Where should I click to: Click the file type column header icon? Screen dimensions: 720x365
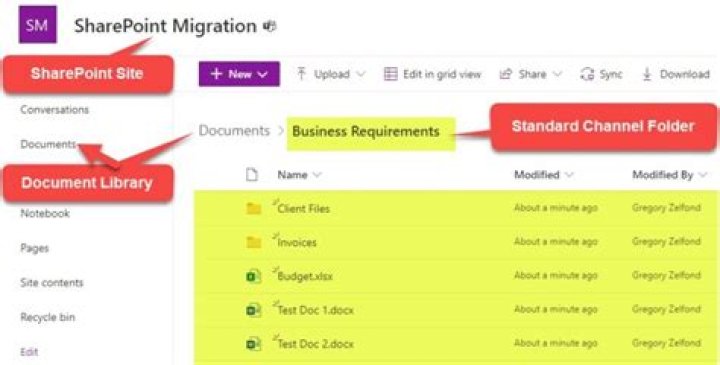252,174
